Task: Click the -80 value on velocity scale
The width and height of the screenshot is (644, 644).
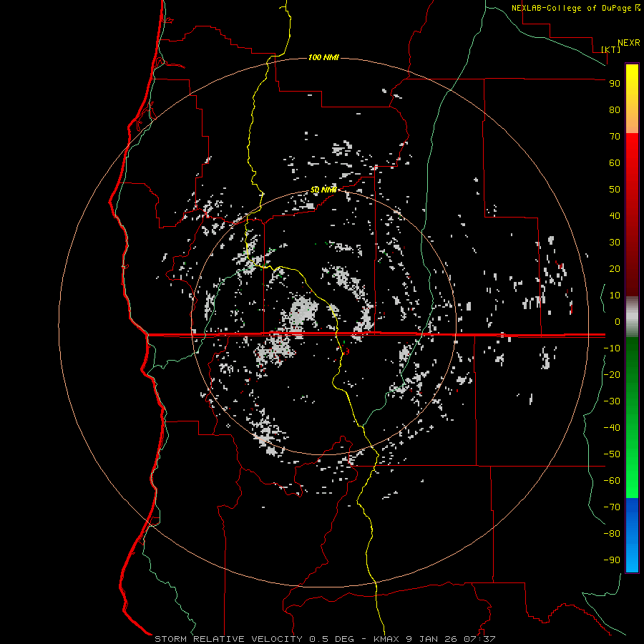Action: [x=612, y=534]
